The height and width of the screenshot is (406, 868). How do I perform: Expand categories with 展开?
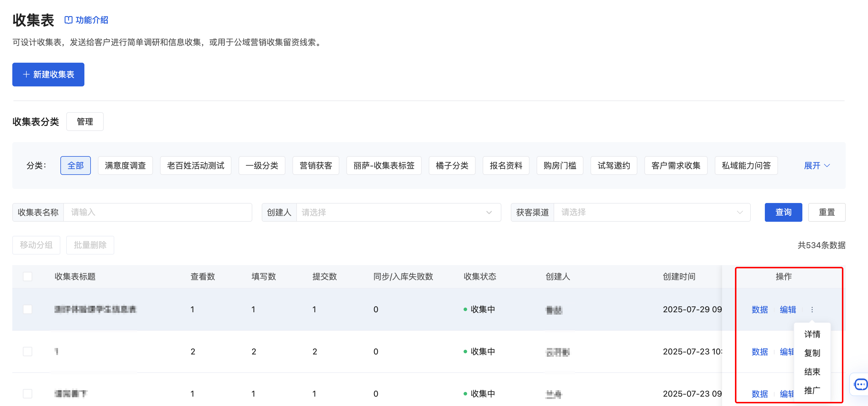click(x=817, y=166)
